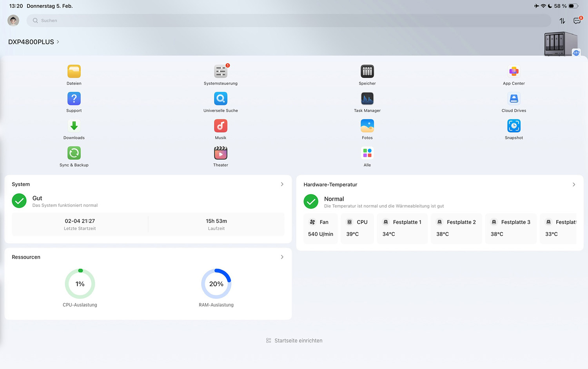Click the RAM-Auslastung usage ring
Viewport: 588px width, 369px height.
pos(216,284)
